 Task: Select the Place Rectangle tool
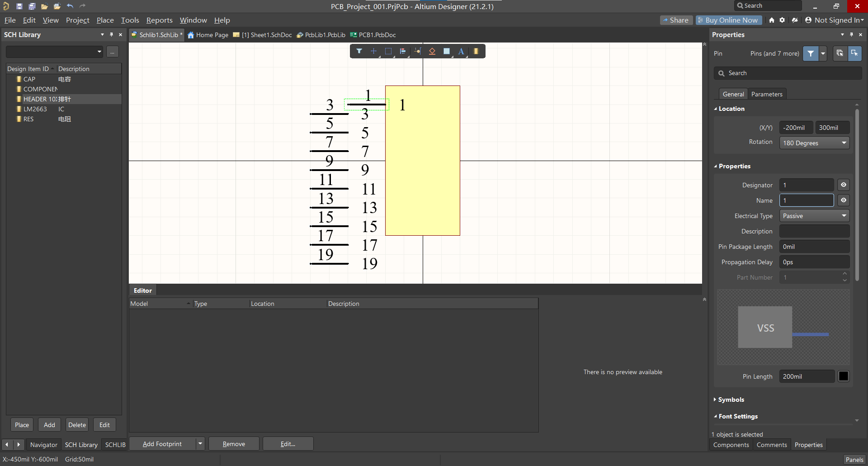447,51
